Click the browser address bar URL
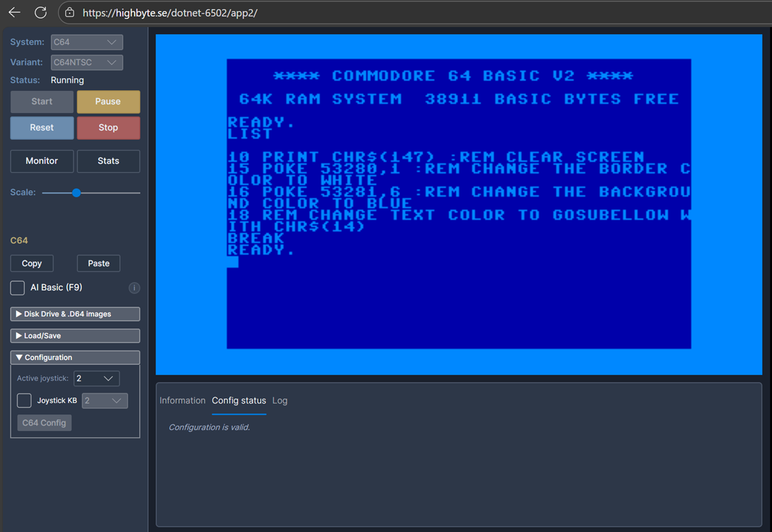This screenshot has width=772, height=532. click(170, 13)
